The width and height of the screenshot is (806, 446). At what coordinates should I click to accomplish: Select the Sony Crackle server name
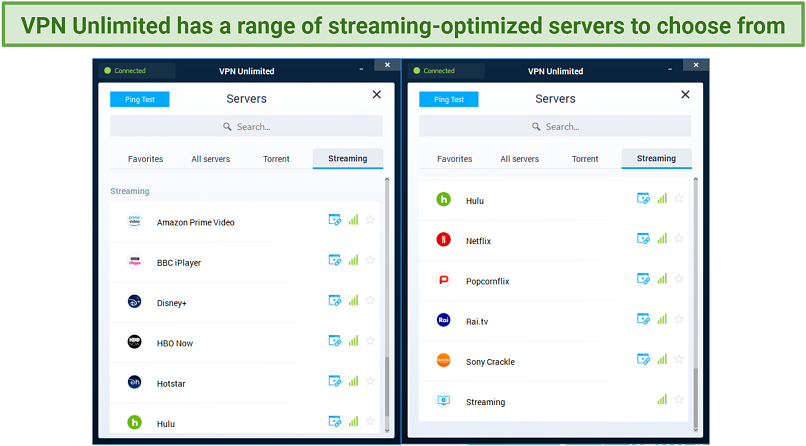(x=490, y=362)
